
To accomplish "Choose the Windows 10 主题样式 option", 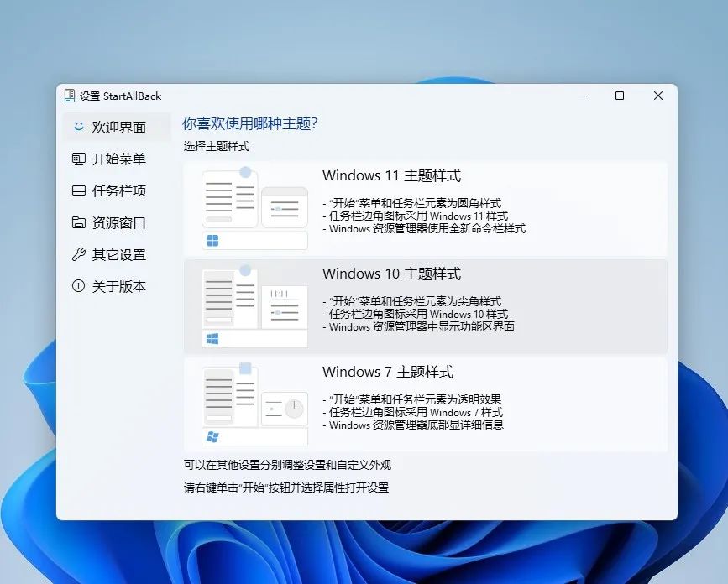I will (x=425, y=306).
